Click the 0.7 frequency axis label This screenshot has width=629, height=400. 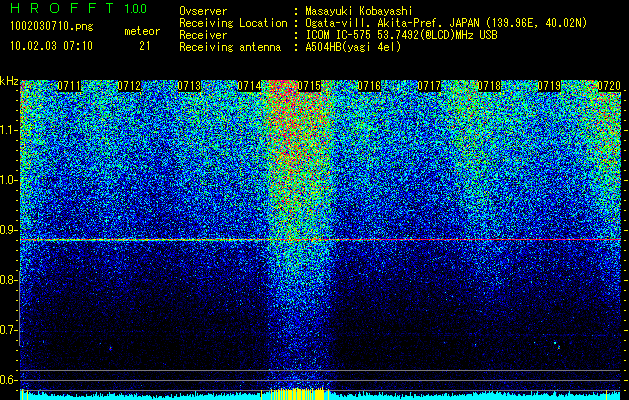tap(8, 330)
